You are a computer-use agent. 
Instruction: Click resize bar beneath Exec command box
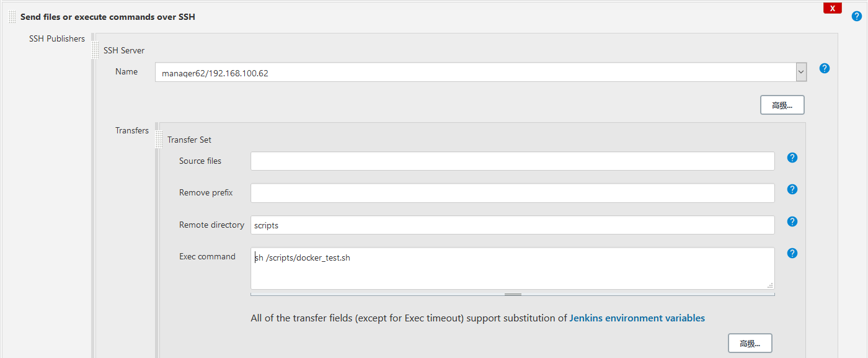[x=513, y=294]
